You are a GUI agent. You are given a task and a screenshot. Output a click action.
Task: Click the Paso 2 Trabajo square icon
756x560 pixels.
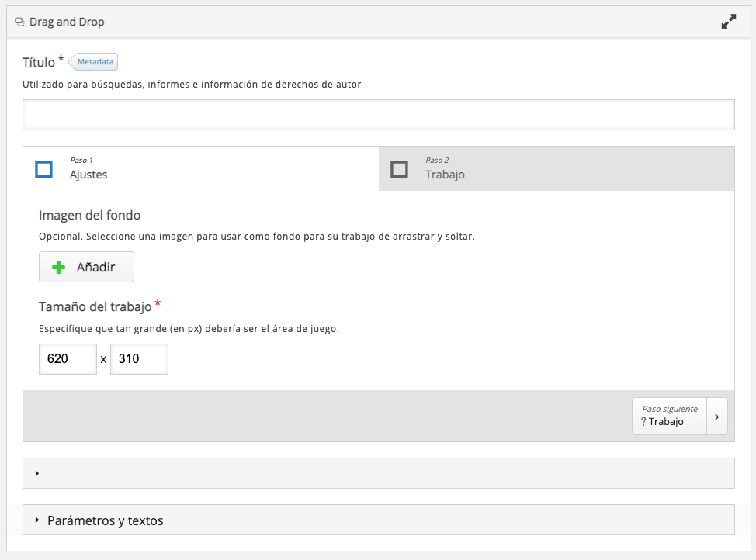click(399, 169)
